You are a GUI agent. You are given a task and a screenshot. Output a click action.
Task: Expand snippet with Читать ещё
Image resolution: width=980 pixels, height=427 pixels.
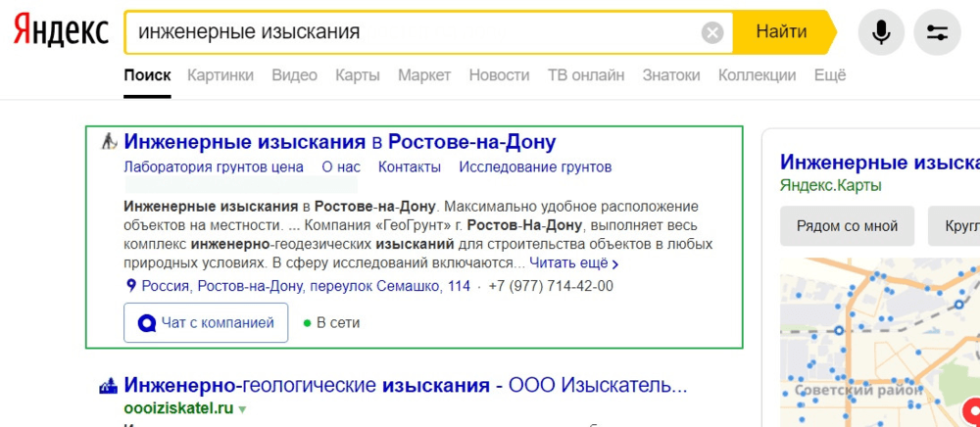tap(573, 263)
